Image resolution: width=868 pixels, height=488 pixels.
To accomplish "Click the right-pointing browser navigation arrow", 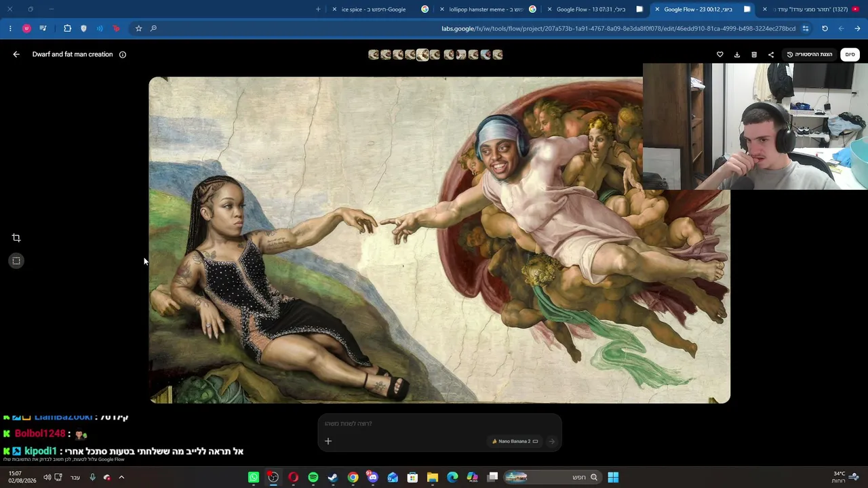I will coord(857,28).
